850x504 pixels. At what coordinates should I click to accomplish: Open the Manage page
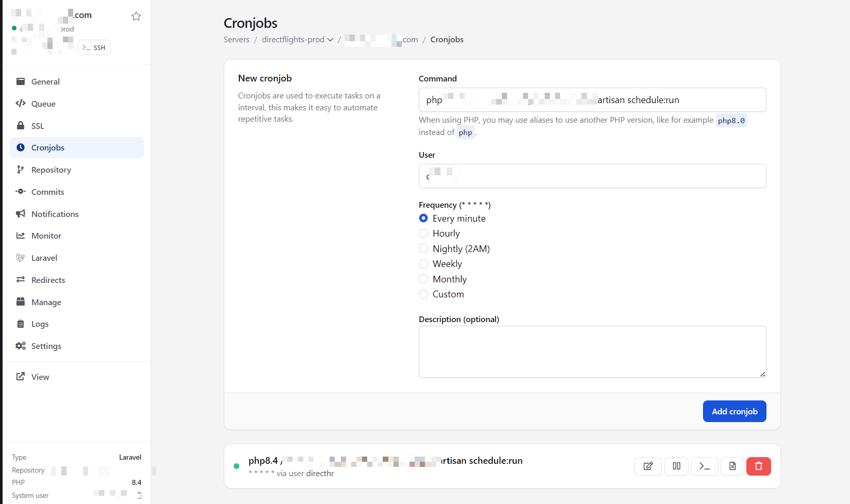tap(77, 302)
